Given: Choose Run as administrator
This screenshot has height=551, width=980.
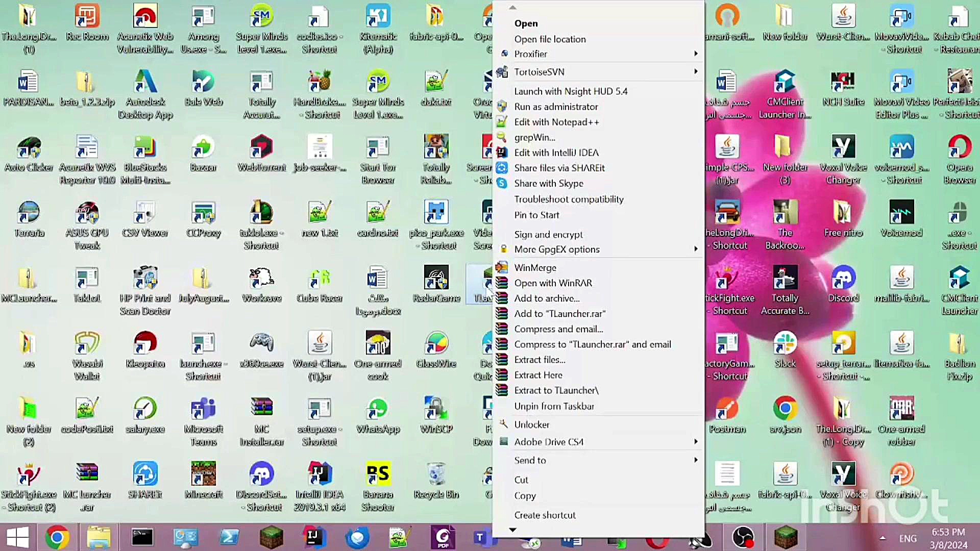Looking at the screenshot, I should (598, 107).
